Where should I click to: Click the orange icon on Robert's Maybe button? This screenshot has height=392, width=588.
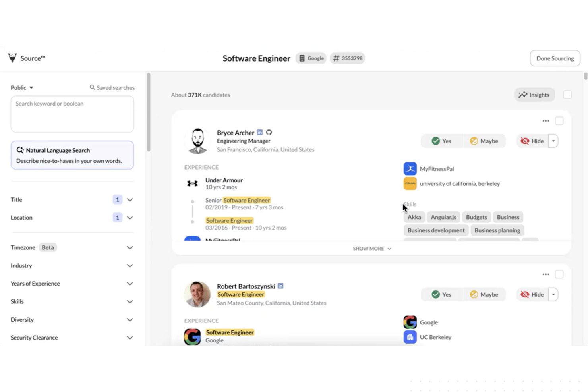click(x=474, y=294)
